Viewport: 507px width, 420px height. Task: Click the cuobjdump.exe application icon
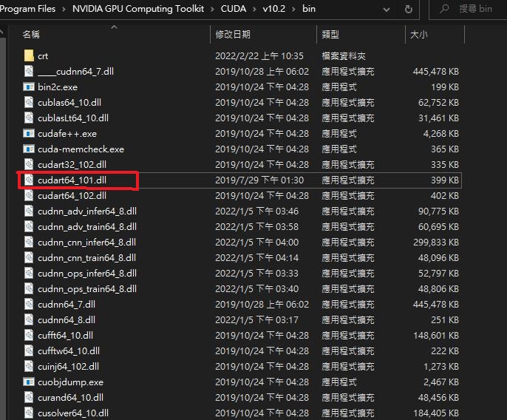coord(29,382)
